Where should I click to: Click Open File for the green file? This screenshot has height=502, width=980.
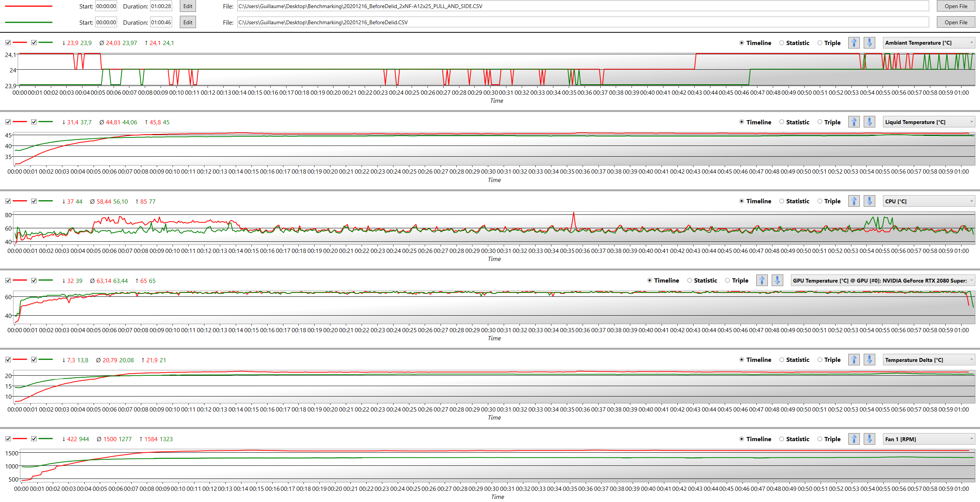click(x=956, y=22)
